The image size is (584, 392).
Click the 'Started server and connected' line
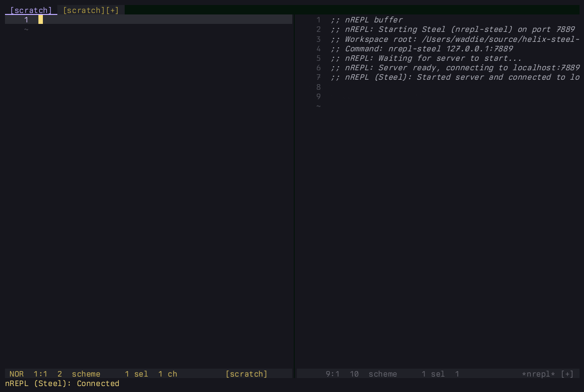(455, 77)
